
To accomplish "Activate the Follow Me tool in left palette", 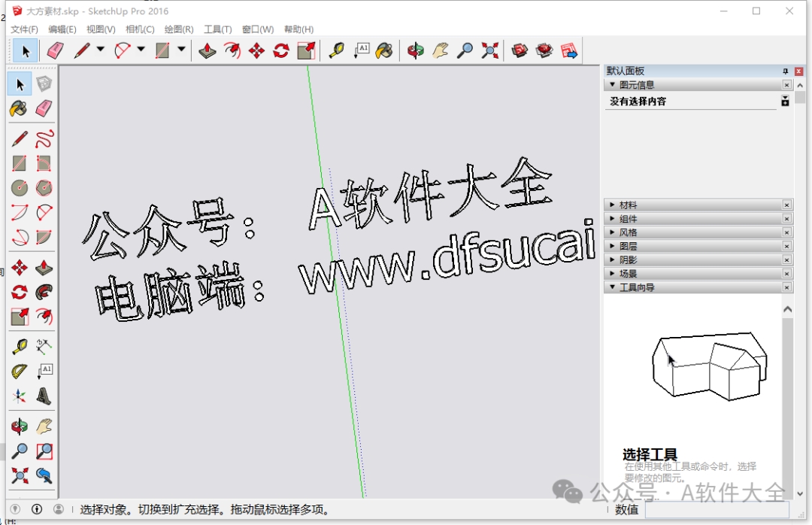I will (44, 293).
